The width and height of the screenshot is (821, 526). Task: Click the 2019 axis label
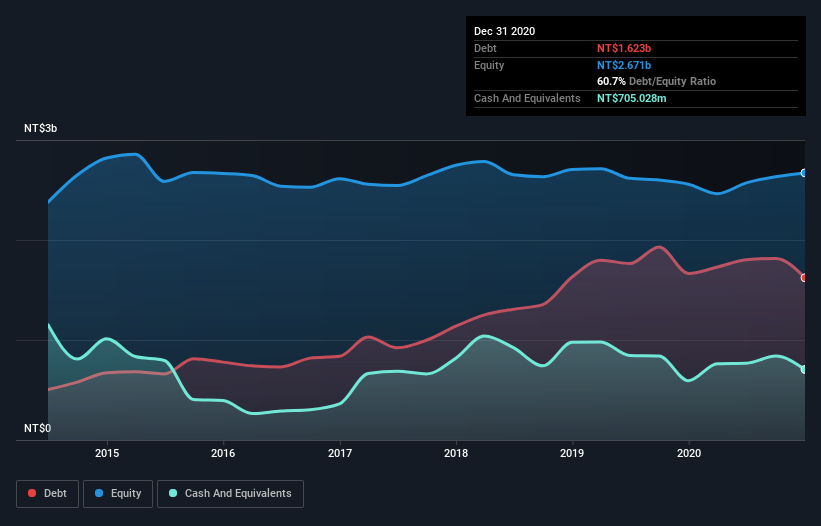(x=572, y=453)
